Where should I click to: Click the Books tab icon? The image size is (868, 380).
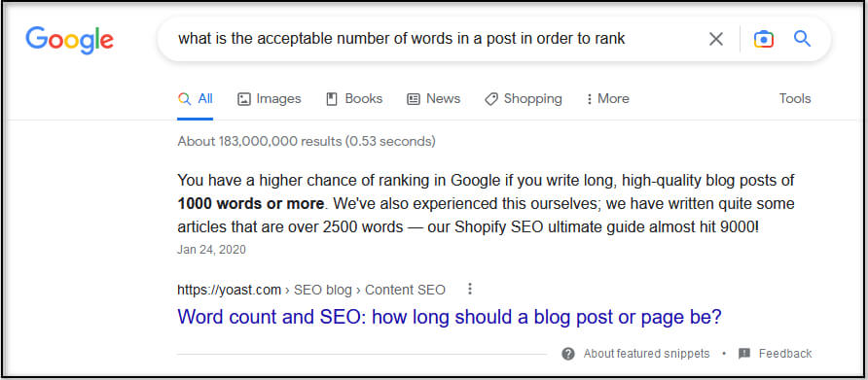(332, 99)
